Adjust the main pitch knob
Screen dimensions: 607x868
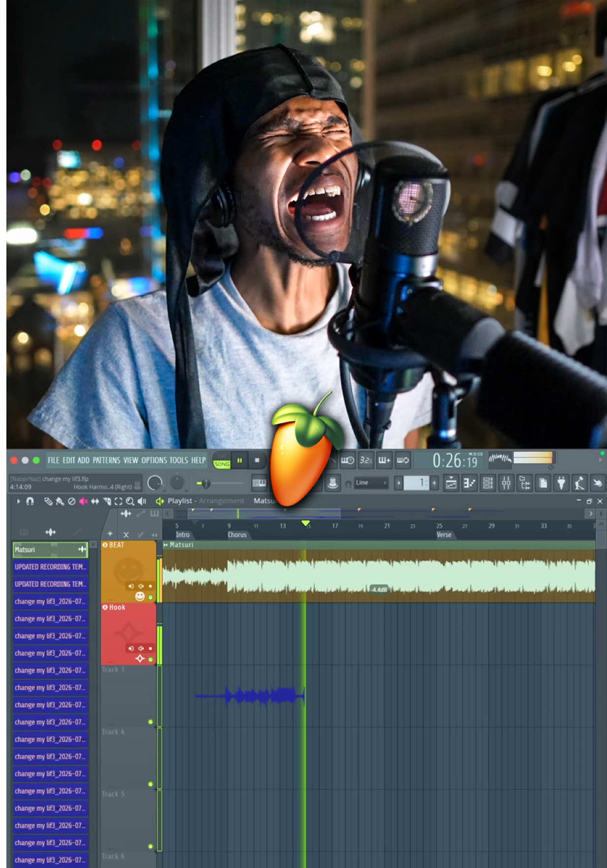[177, 483]
